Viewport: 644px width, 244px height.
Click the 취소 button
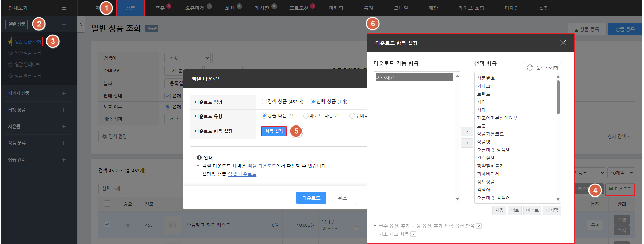342,198
